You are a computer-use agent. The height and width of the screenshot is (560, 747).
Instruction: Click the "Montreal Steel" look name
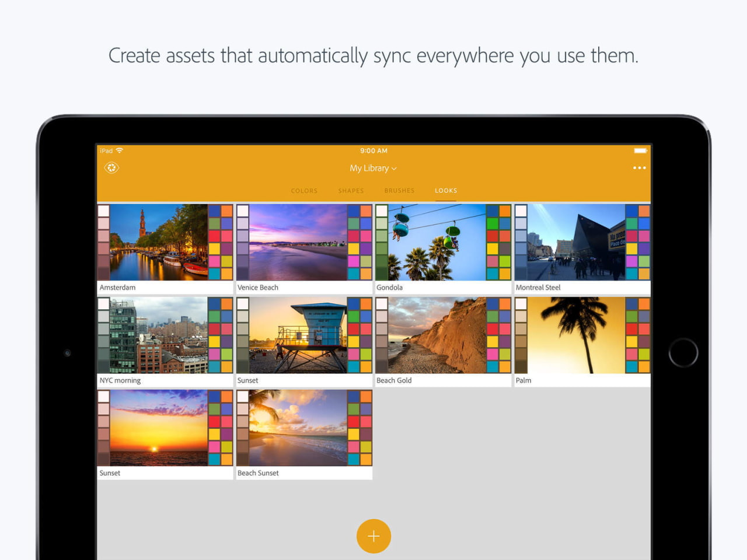coord(538,288)
